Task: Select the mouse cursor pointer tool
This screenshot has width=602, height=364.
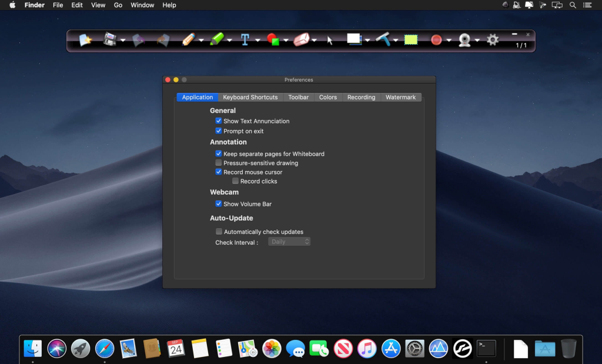Action: (x=330, y=40)
